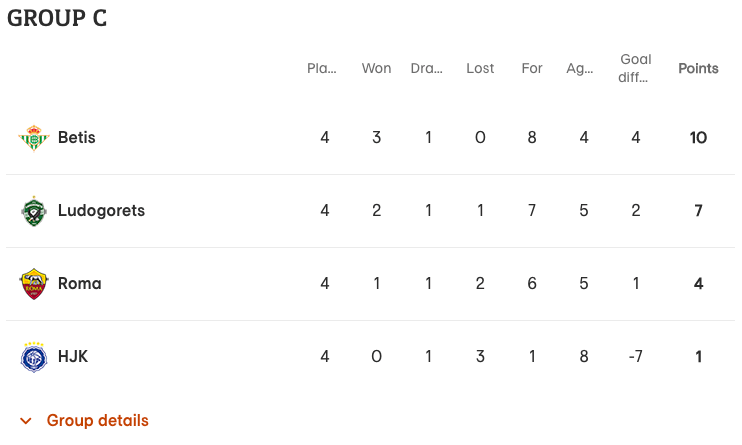Expand Group details with the chevron arrow
Screen dimensions: 742x445
tap(26, 421)
